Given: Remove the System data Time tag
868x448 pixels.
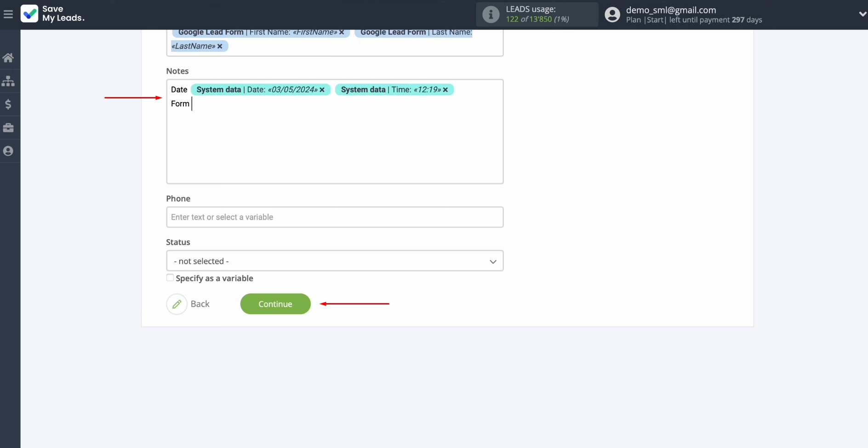Looking at the screenshot, I should point(445,90).
